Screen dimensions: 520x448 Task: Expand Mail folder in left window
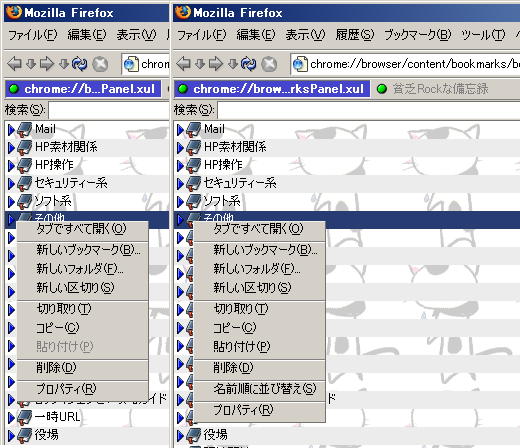tap(11, 130)
